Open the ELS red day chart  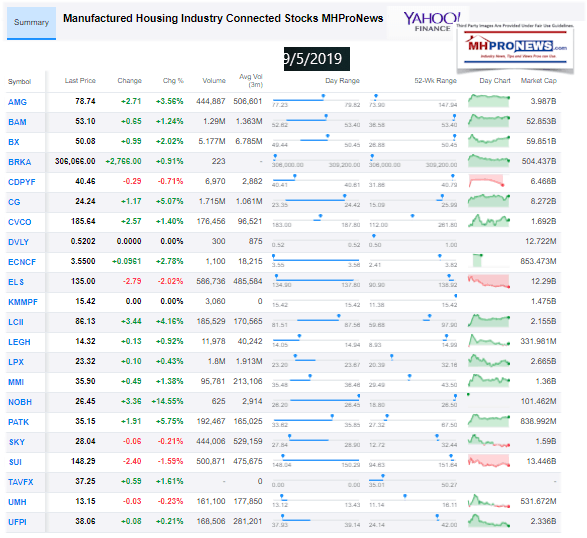click(x=489, y=281)
